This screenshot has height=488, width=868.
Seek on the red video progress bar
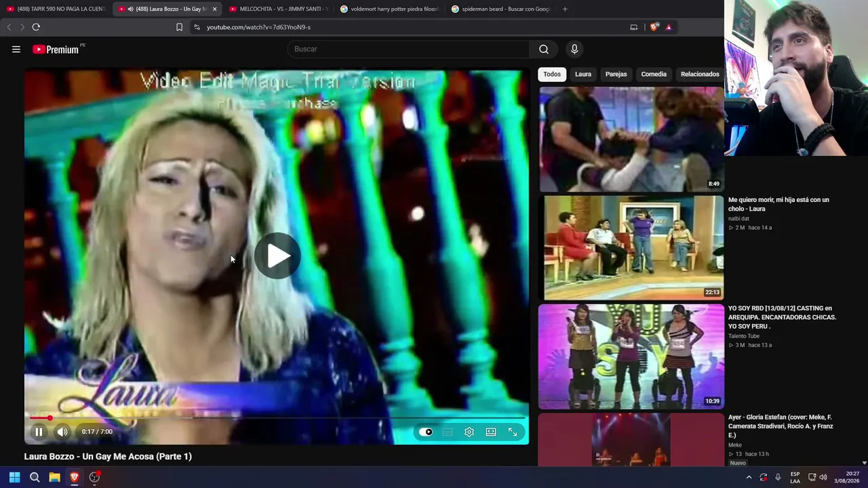277,418
